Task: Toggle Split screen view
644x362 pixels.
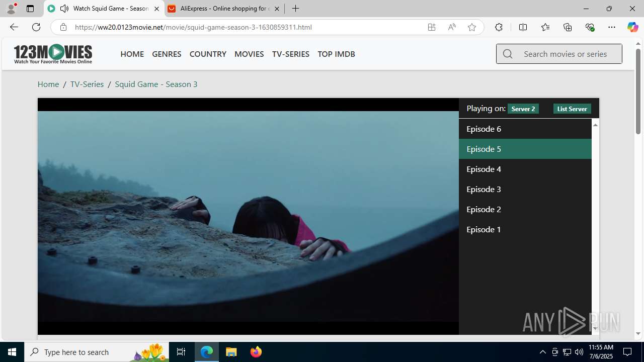Action: (523, 27)
